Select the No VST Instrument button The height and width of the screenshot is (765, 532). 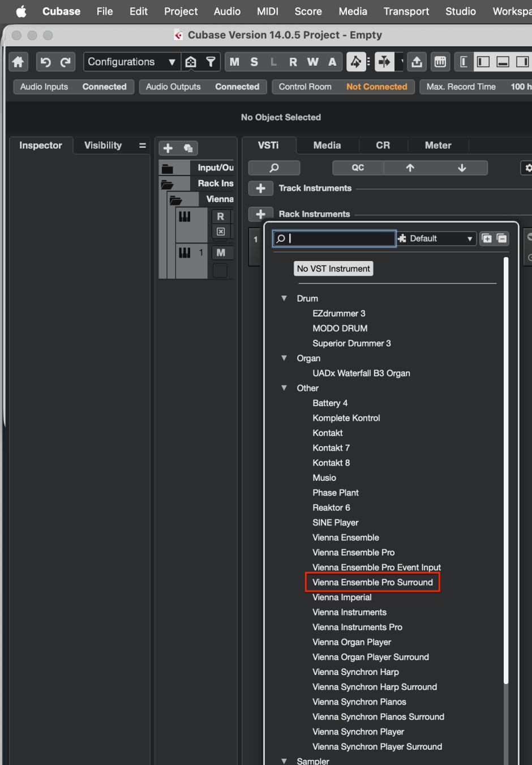coord(333,268)
